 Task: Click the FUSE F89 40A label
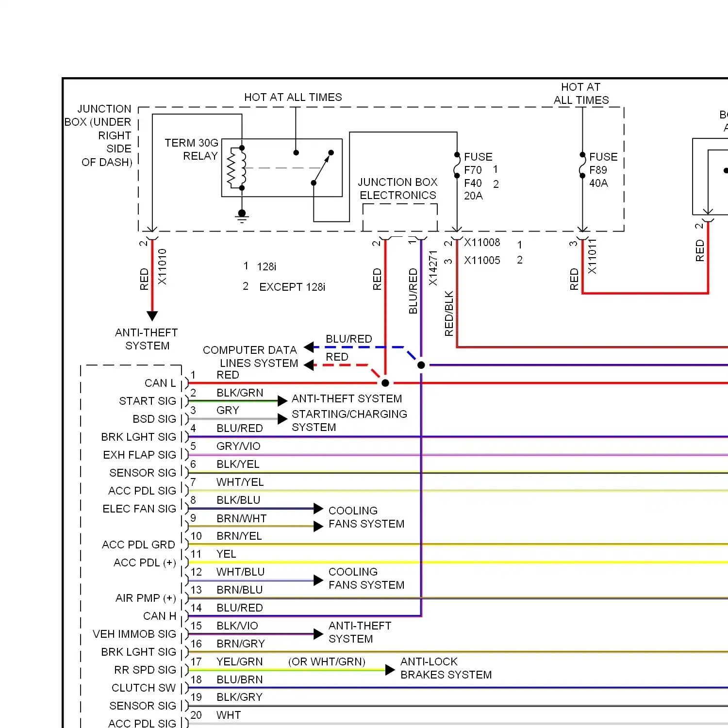(603, 170)
